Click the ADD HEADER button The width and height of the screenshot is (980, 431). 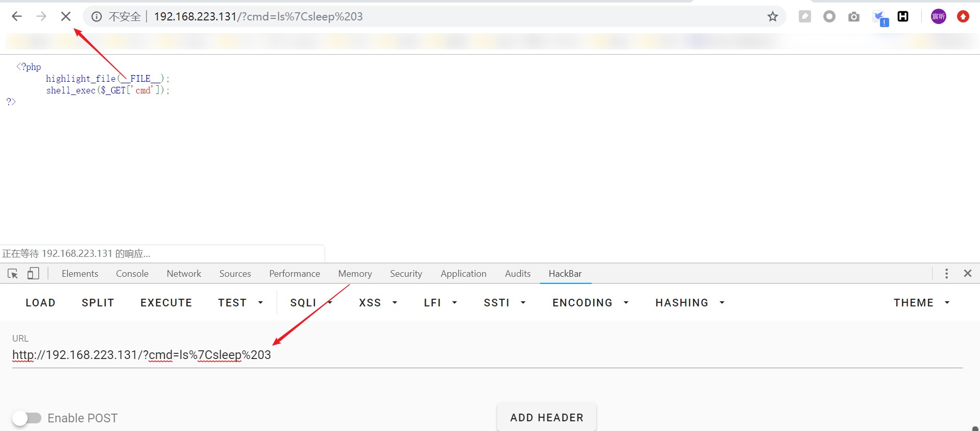click(547, 418)
